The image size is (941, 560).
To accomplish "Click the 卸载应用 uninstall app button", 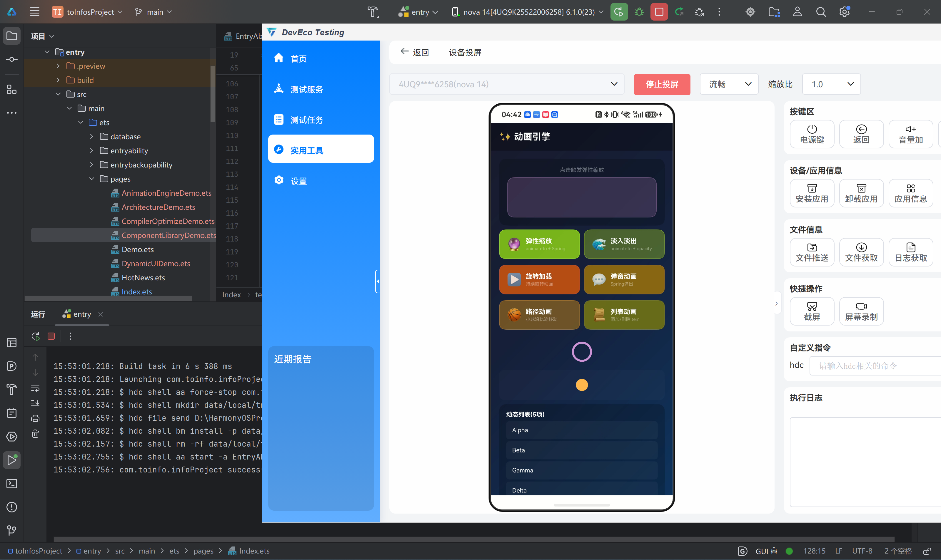I will [x=861, y=193].
